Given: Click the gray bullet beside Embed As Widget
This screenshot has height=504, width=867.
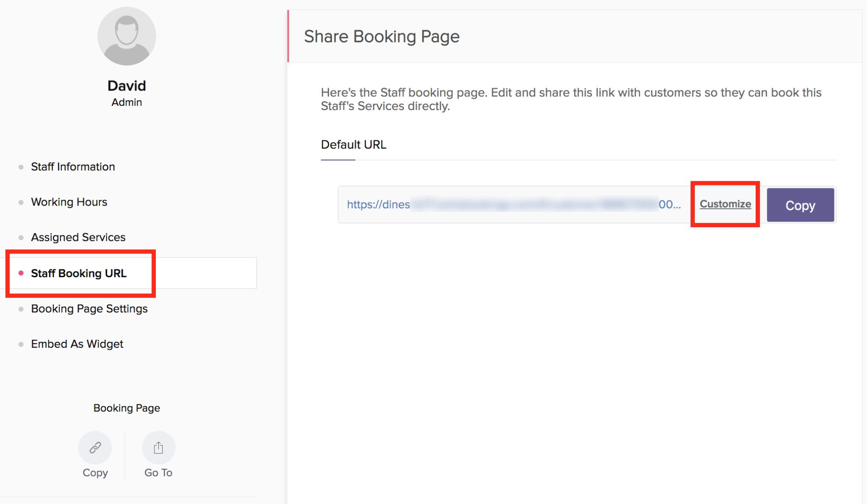Looking at the screenshot, I should 21,344.
